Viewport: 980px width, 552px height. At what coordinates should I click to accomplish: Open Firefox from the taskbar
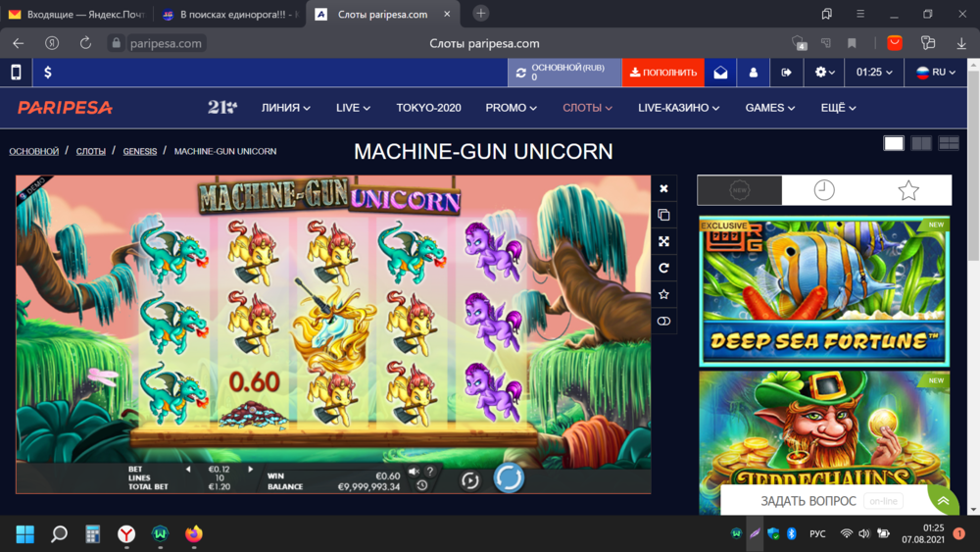point(194,534)
